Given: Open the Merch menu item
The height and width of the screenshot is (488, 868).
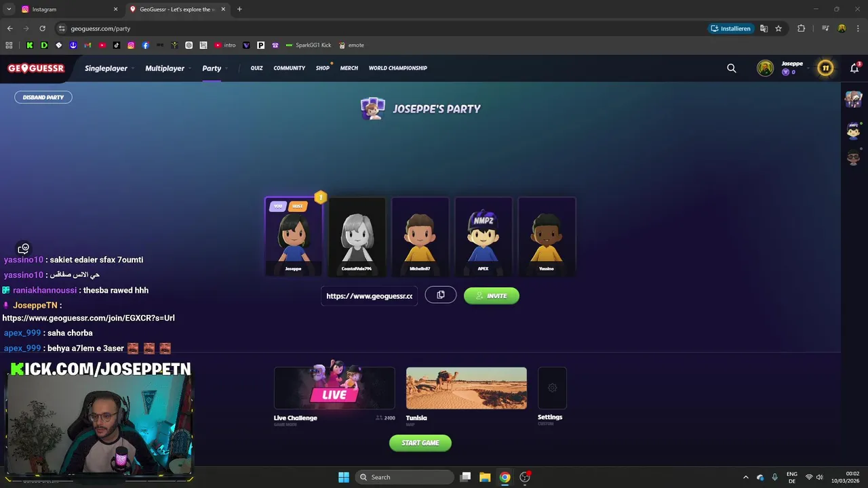Looking at the screenshot, I should click(x=349, y=68).
